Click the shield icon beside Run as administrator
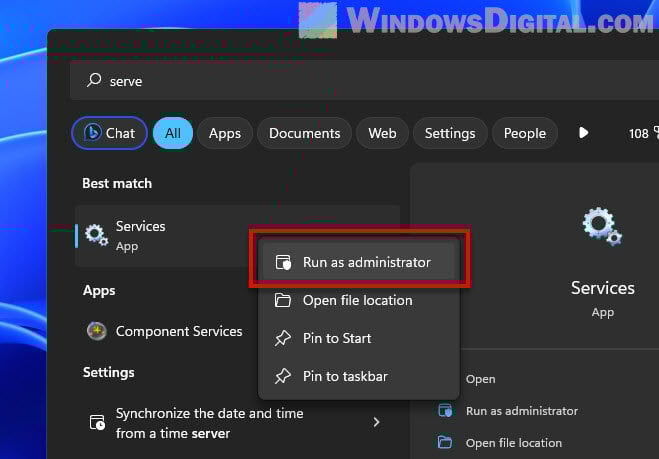 (283, 262)
